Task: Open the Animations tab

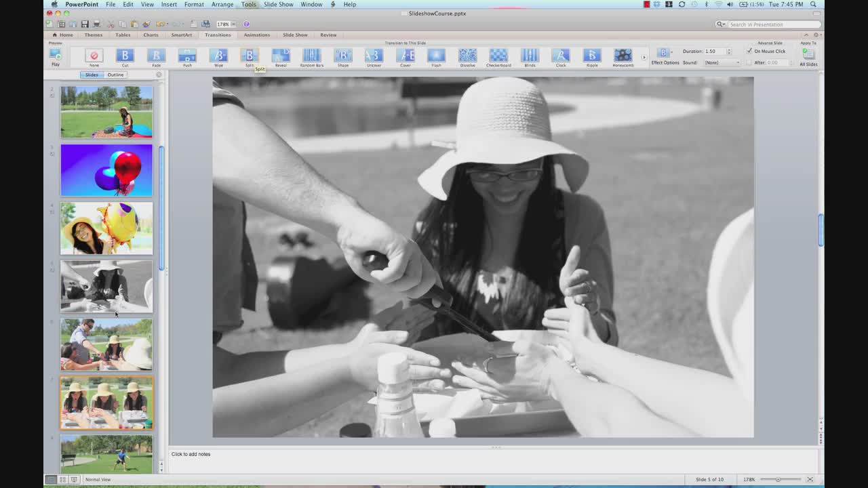Action: (257, 35)
